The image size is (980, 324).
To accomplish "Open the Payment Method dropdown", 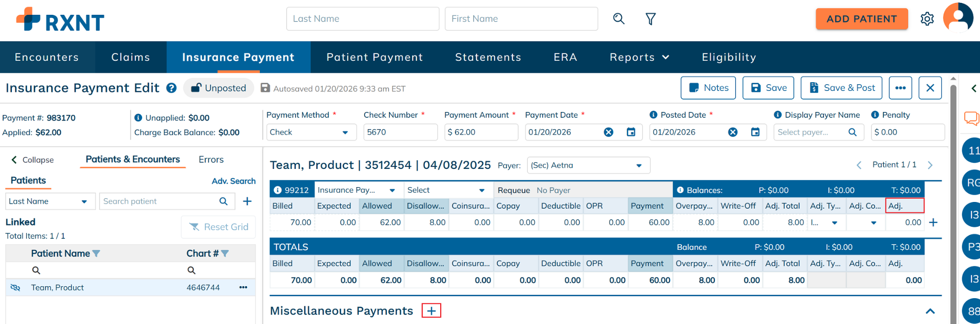I will click(311, 132).
